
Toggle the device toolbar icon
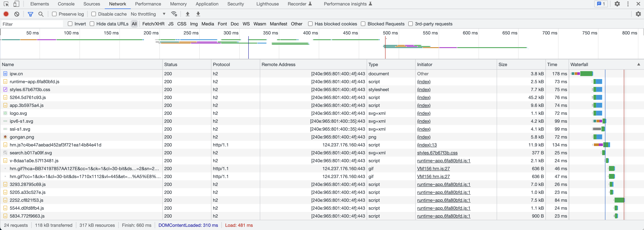[x=16, y=4]
